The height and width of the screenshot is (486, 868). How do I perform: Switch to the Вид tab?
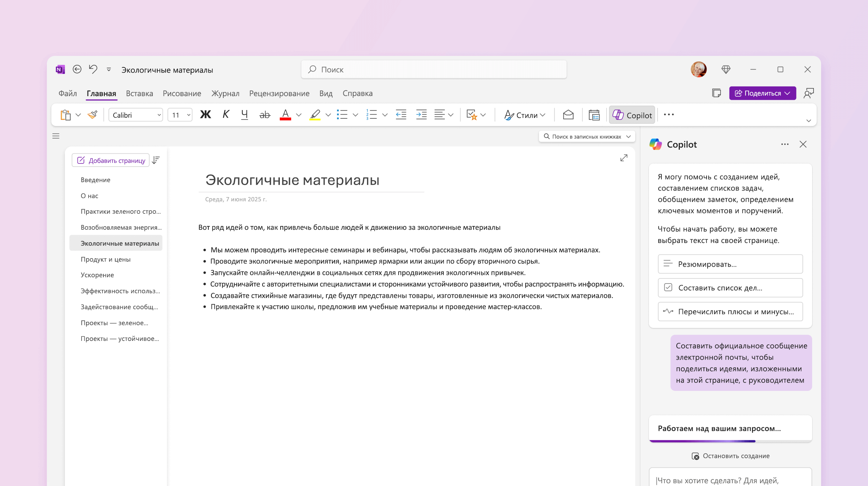[326, 93]
